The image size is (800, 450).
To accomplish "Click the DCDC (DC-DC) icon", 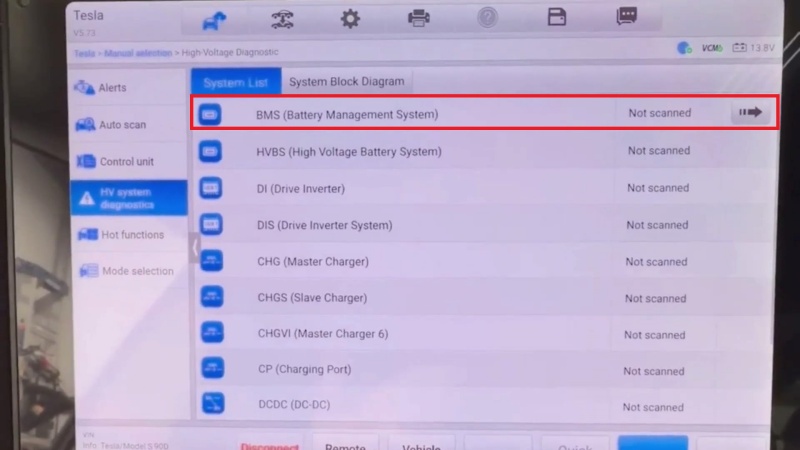I will pyautogui.click(x=213, y=403).
